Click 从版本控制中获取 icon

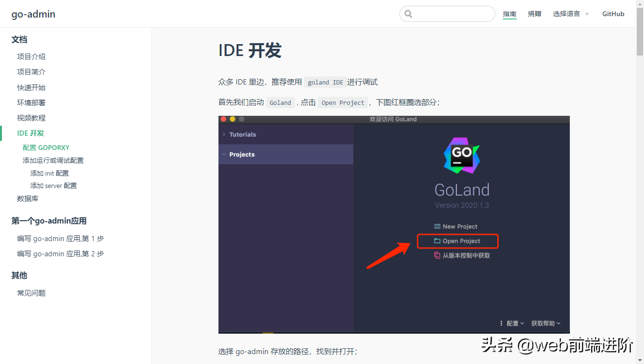click(x=437, y=255)
